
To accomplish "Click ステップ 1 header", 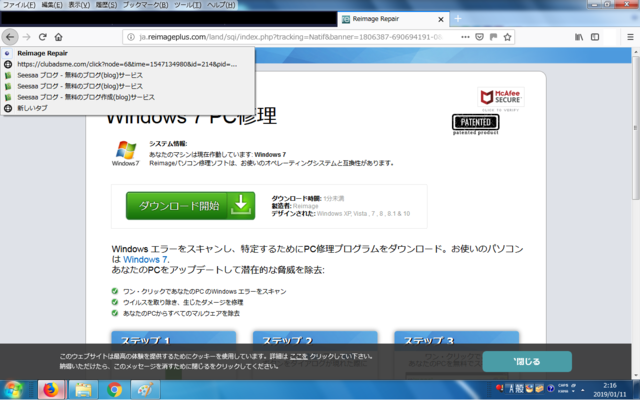I will (173, 339).
